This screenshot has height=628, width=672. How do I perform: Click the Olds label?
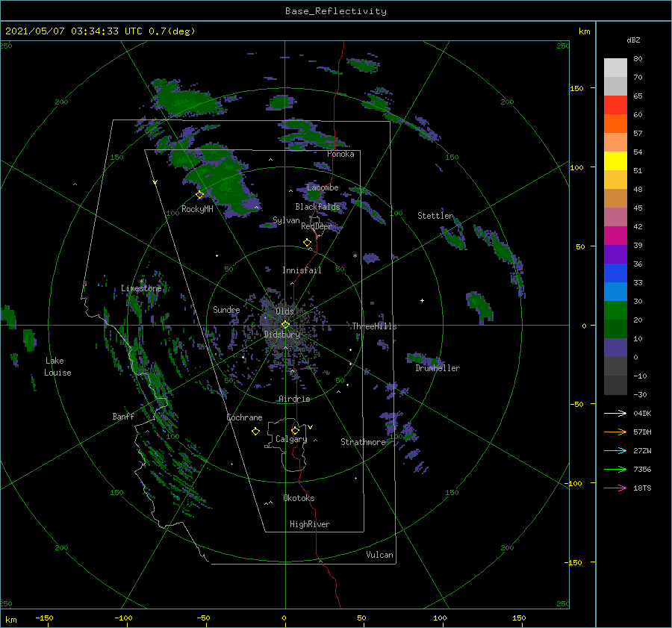tap(284, 311)
